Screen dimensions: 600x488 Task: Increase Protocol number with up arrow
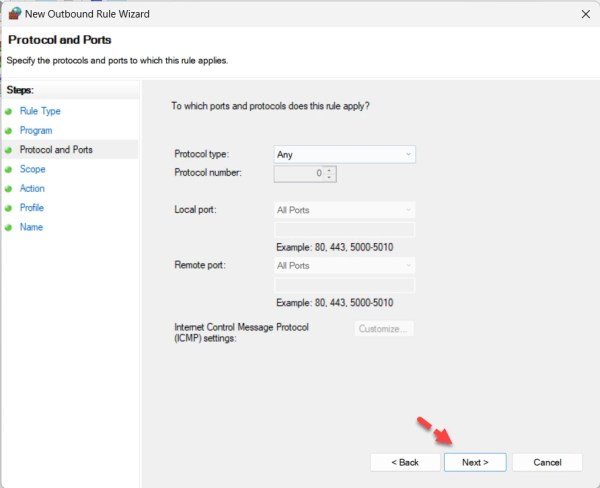coord(329,170)
